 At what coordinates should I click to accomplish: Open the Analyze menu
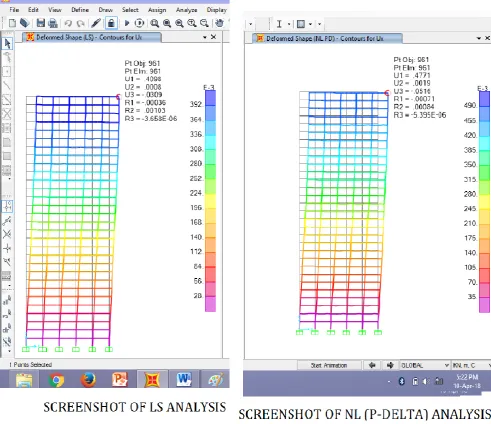(x=186, y=10)
